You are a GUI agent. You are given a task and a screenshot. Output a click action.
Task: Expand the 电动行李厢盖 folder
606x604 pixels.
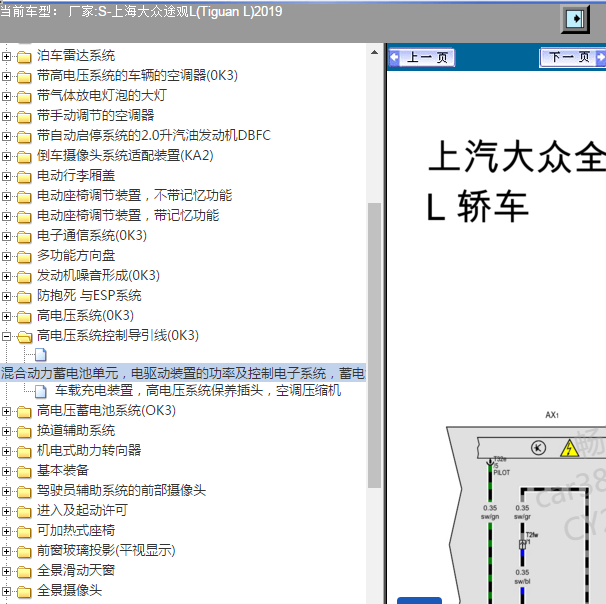coord(6,176)
